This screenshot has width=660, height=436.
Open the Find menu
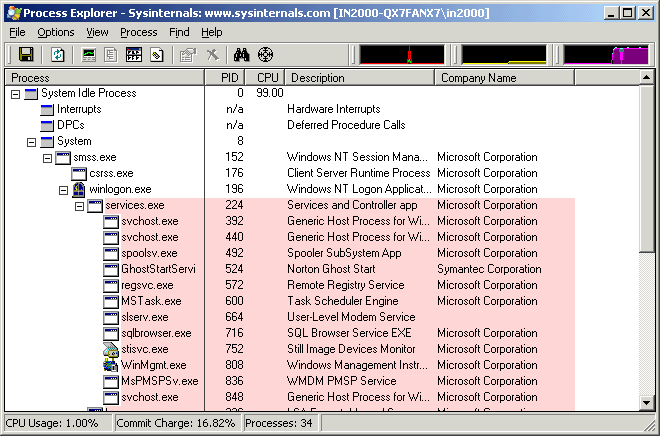(x=179, y=32)
